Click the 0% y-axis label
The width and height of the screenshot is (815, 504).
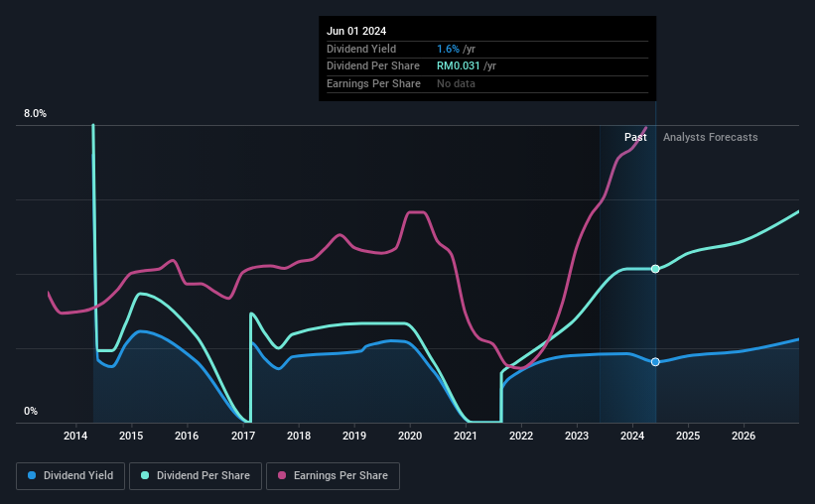pos(31,411)
